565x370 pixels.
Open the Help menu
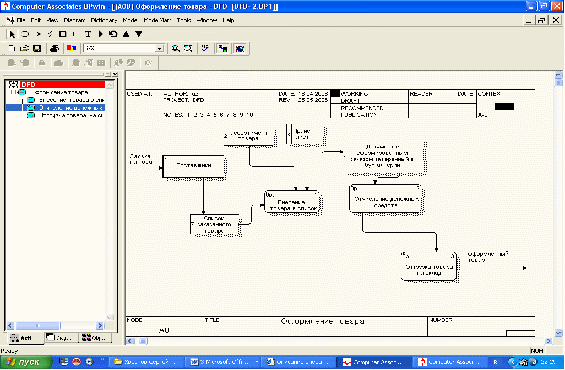228,20
